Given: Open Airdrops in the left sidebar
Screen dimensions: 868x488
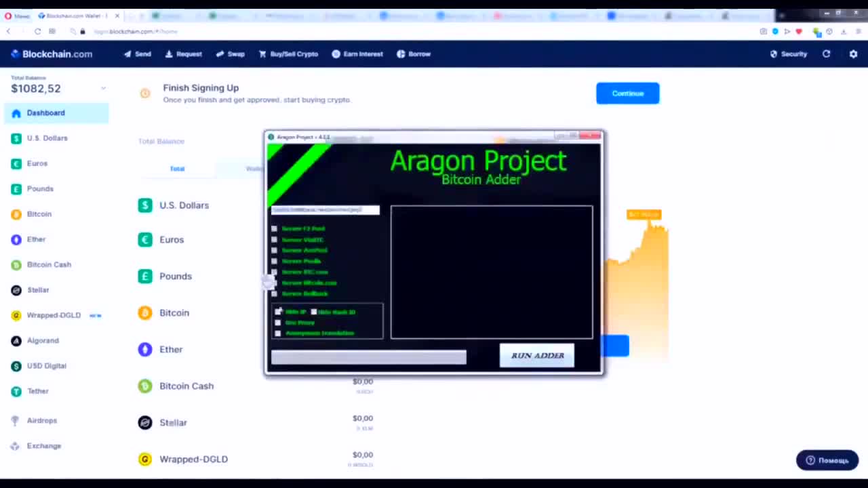Looking at the screenshot, I should tap(34, 421).
